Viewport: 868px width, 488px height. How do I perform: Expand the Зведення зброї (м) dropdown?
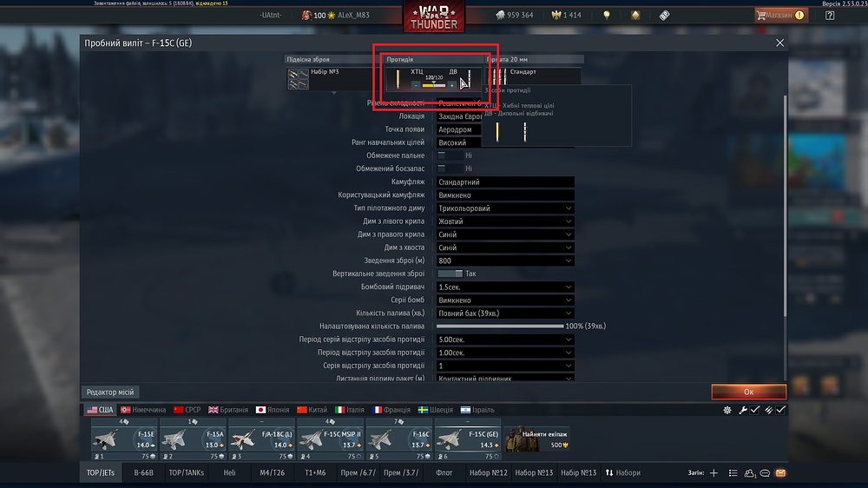click(x=505, y=260)
